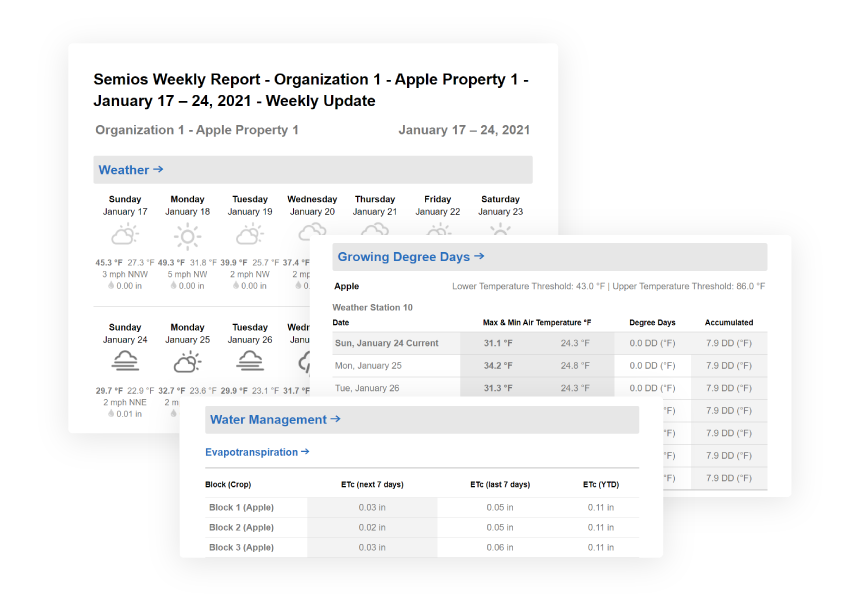
Task: Click the '31.3 °F' max temperature cell
Action: [498, 388]
